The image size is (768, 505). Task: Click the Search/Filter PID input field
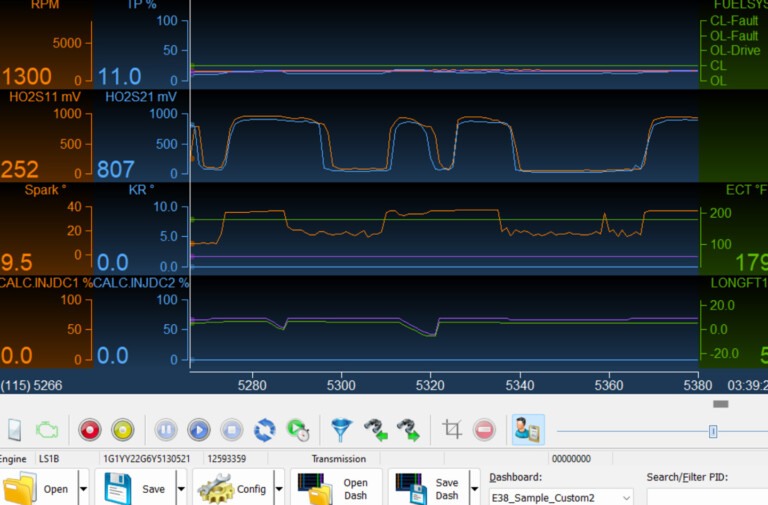tap(707, 497)
